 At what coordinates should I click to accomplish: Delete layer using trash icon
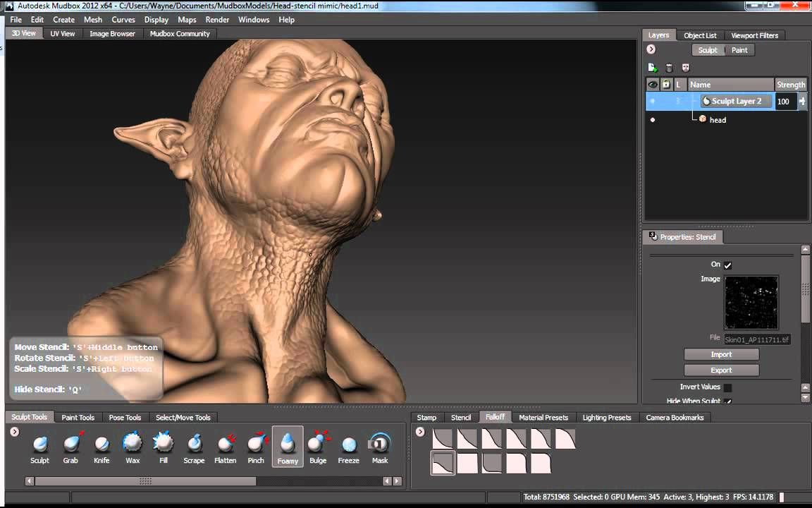point(669,68)
